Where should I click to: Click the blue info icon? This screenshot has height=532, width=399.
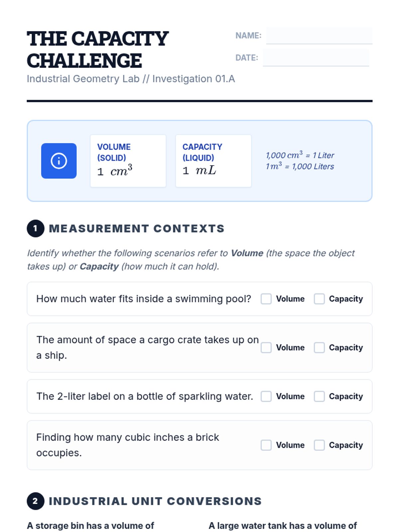click(59, 161)
